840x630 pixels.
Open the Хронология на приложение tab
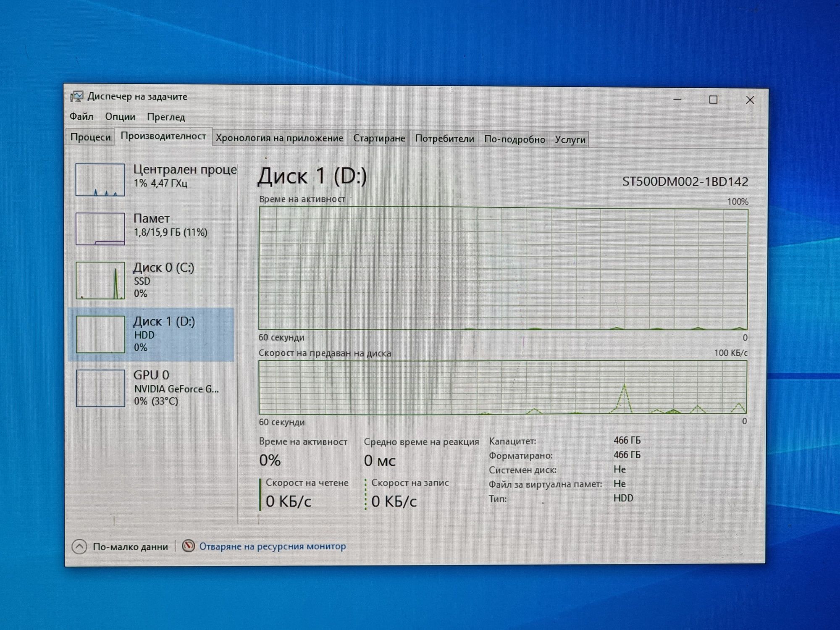coord(280,138)
